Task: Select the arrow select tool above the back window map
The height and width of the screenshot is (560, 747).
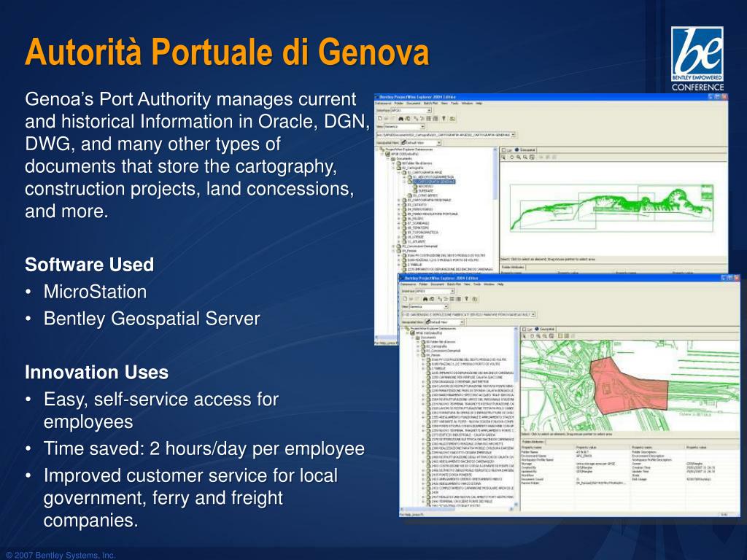Action: 503,157
